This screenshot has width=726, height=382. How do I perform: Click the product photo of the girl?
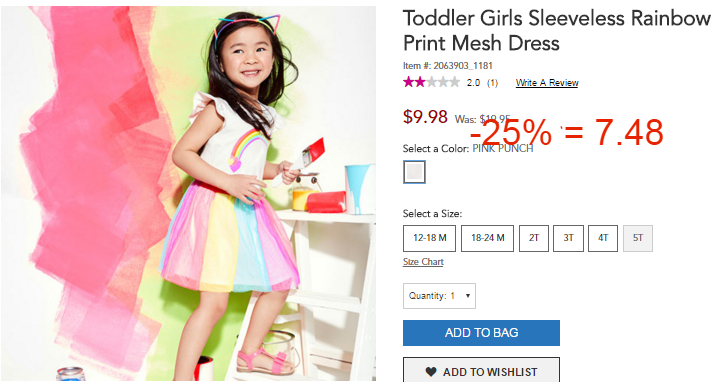(x=188, y=193)
